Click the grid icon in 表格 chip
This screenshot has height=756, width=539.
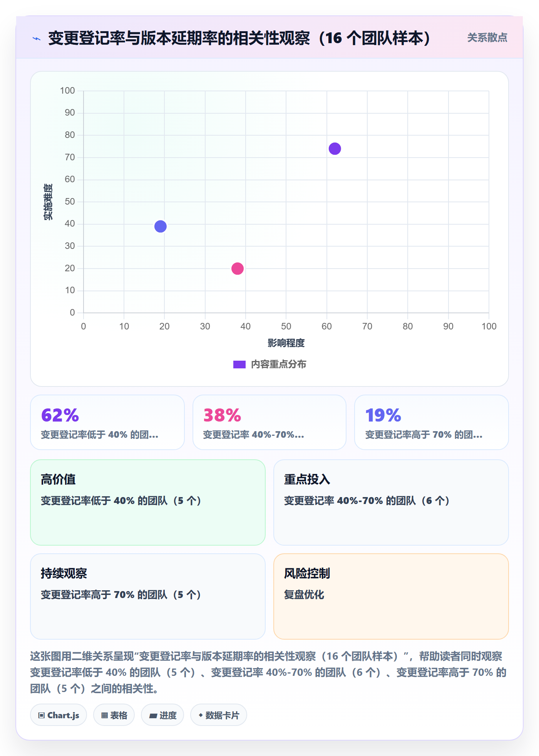105,716
